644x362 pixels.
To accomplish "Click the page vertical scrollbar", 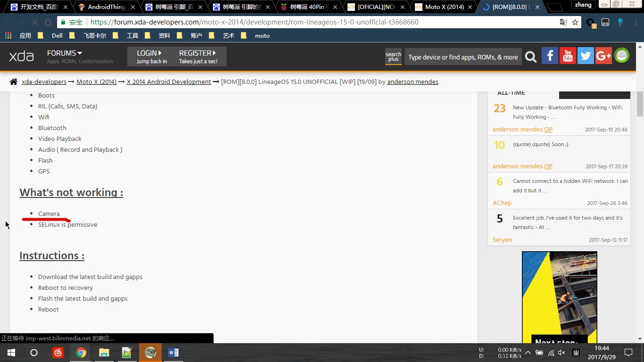I will click(640, 104).
